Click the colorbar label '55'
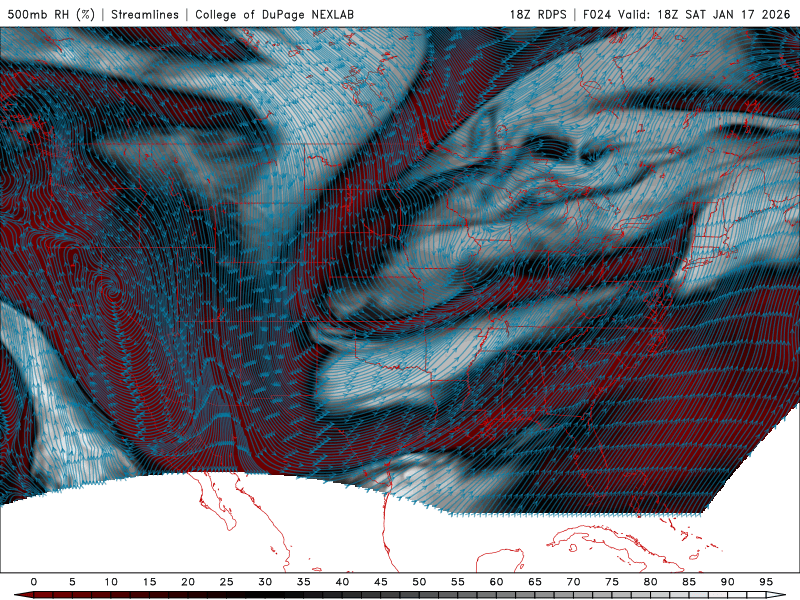800x600 pixels. (x=458, y=582)
